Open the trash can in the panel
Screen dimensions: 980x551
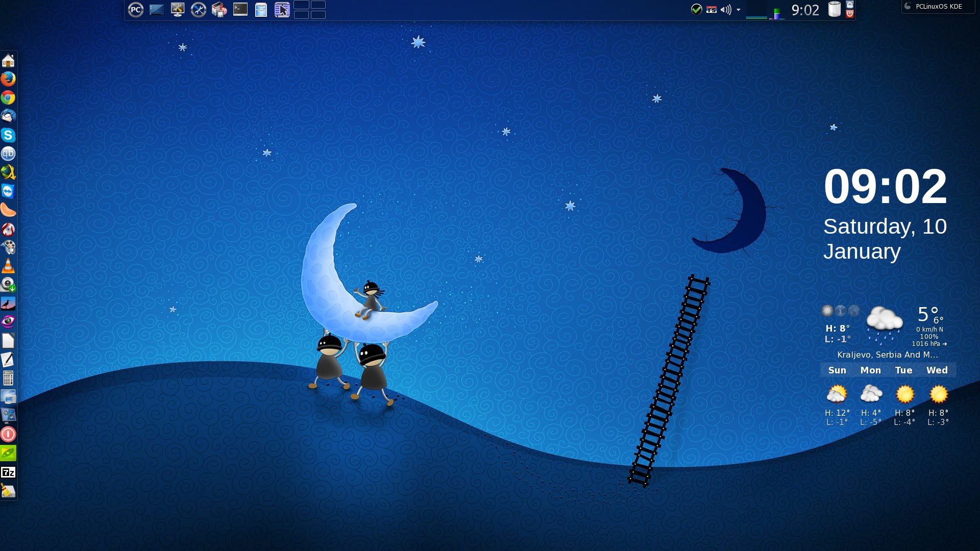point(834,9)
